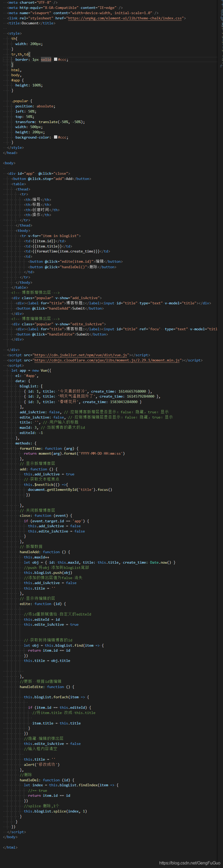Click the title tag containing Document
This screenshot has height=868, width=223.
pos(31,23)
